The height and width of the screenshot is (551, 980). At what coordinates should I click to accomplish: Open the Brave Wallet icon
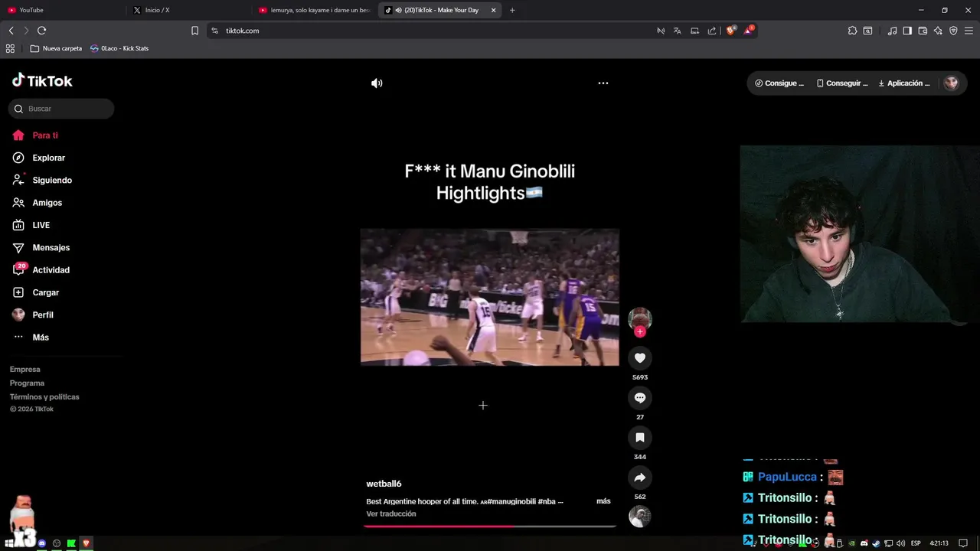pos(923,31)
